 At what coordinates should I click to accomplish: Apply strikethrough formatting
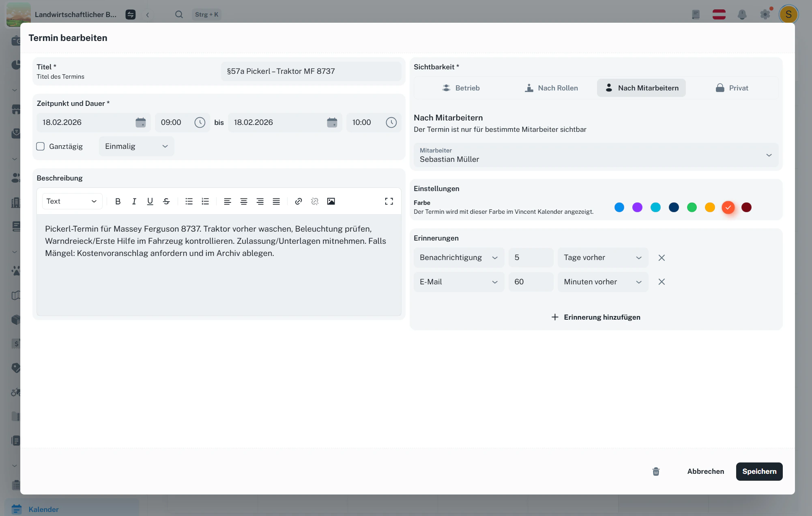tap(166, 201)
